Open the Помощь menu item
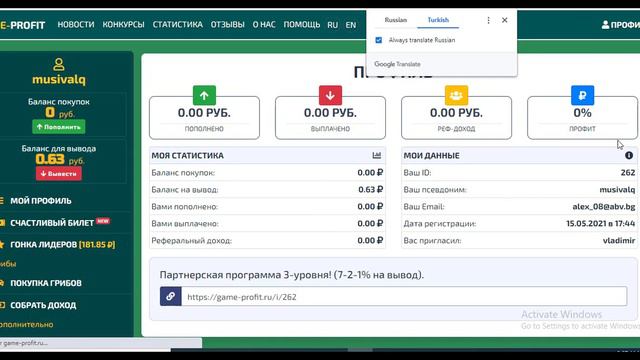The image size is (640, 360). tap(302, 24)
